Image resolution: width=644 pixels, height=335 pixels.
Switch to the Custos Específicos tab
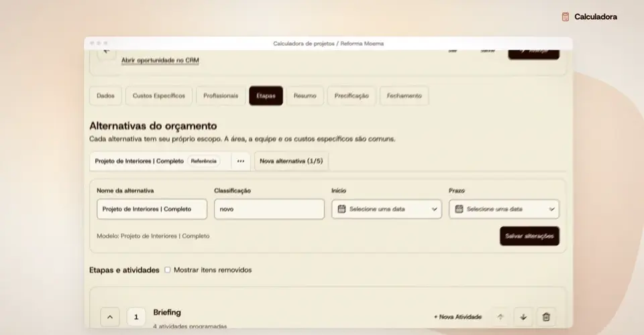click(x=159, y=96)
